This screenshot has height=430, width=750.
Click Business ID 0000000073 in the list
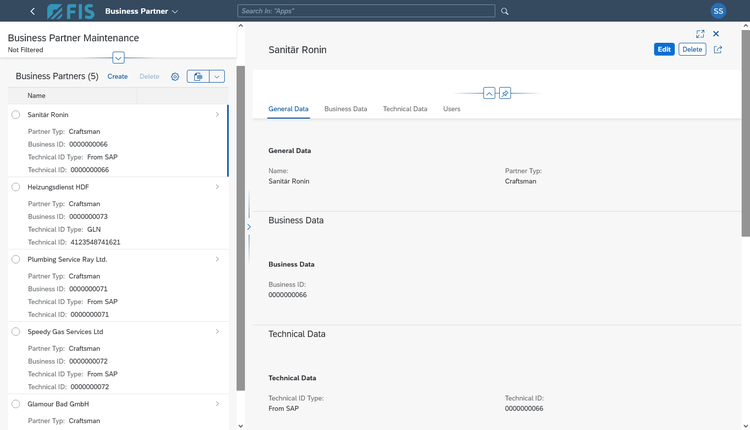[x=88, y=217]
